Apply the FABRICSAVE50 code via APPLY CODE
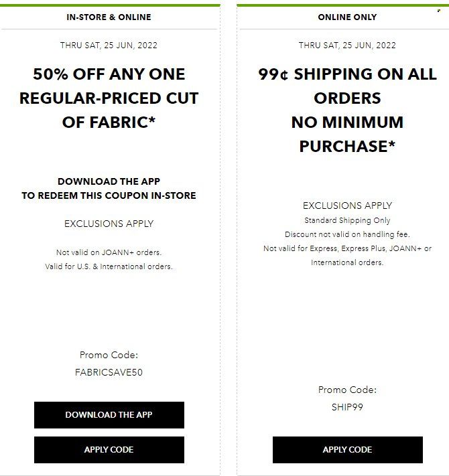Viewport: 449px width, 476px height. [109, 450]
